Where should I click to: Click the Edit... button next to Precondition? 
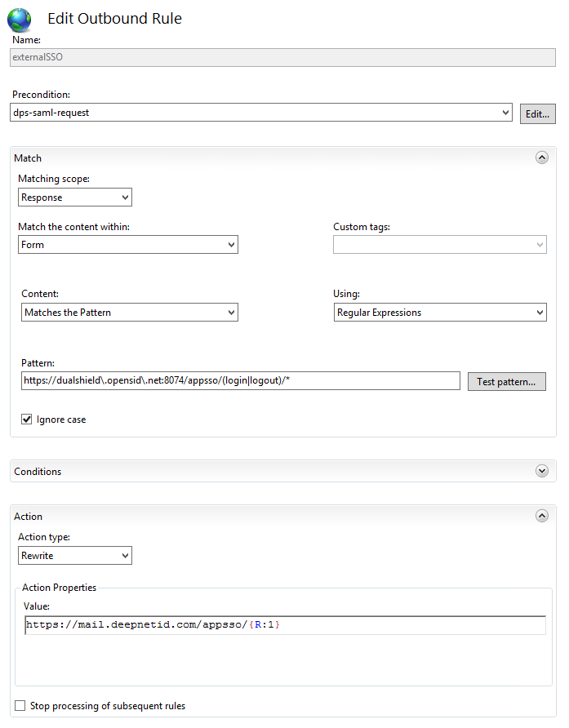(x=537, y=114)
